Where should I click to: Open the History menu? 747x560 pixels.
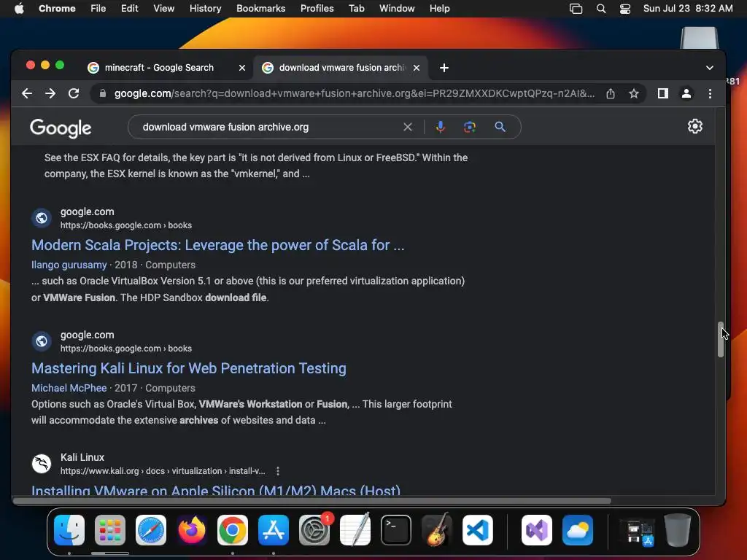[205, 9]
